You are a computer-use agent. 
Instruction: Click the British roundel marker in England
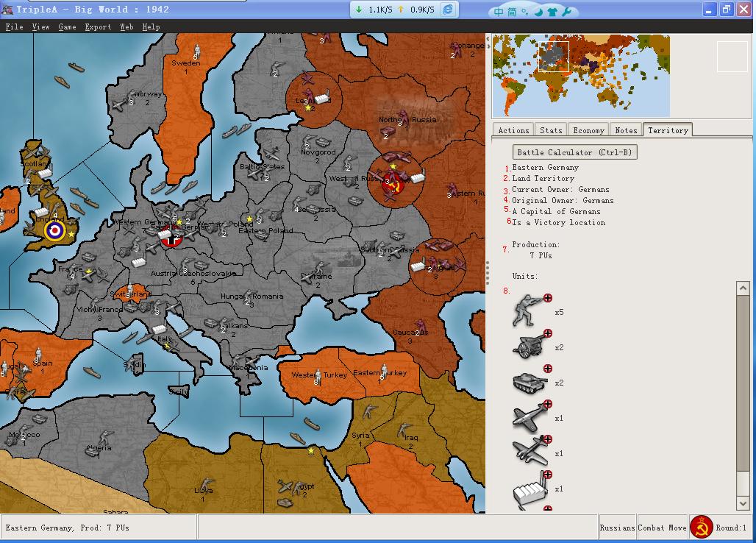click(x=55, y=231)
